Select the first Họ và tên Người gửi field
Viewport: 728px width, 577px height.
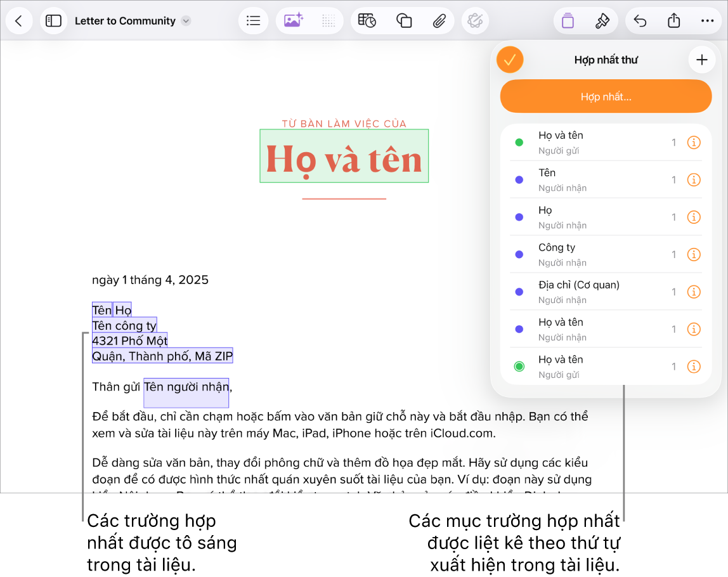[606, 143]
